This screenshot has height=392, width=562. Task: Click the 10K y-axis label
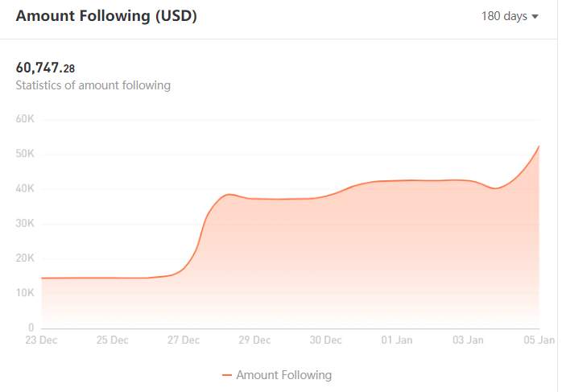(x=25, y=292)
